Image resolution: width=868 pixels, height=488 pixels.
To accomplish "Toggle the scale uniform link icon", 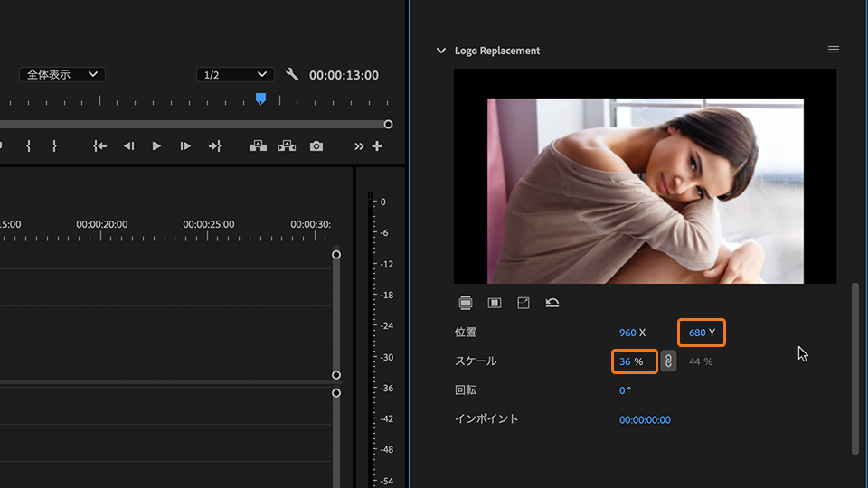I will [668, 361].
